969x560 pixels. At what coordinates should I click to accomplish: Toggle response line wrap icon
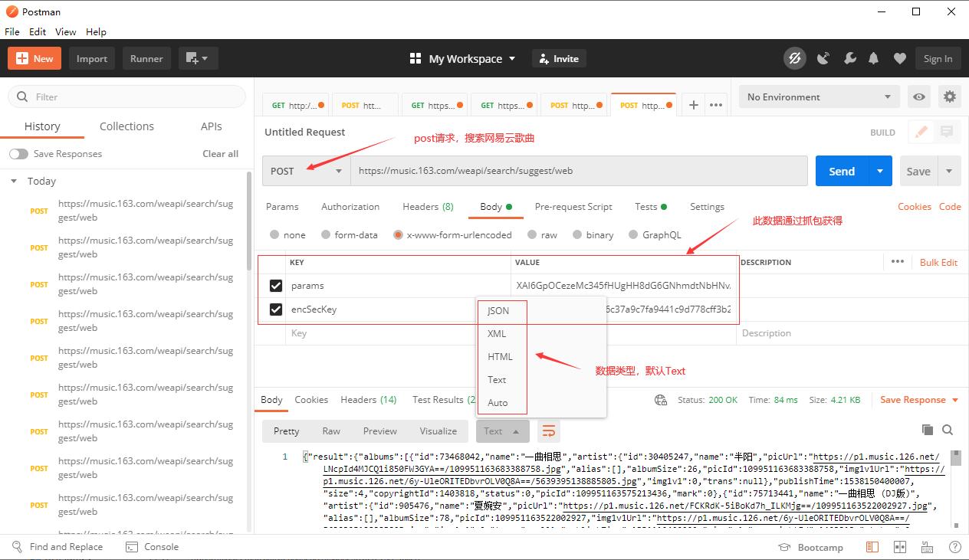[x=549, y=431]
